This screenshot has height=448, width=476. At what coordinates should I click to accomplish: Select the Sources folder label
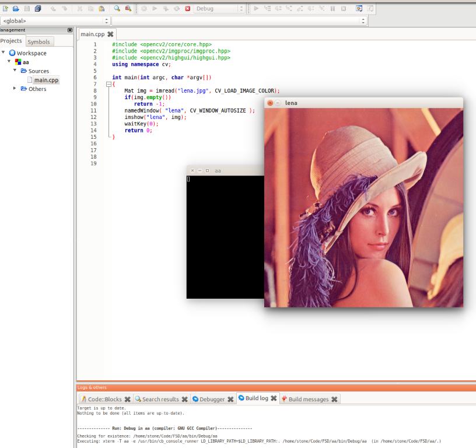38,71
